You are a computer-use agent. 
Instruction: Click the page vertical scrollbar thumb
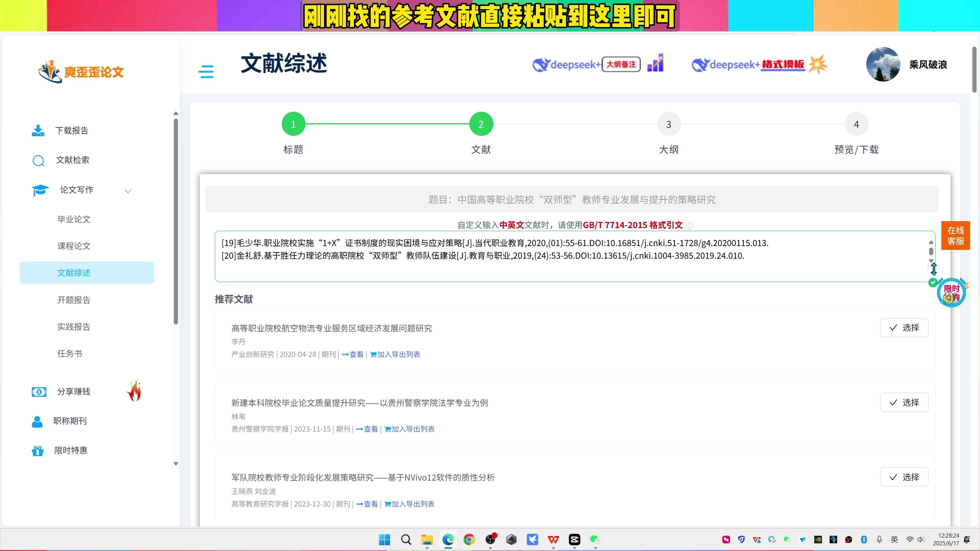coord(974,70)
